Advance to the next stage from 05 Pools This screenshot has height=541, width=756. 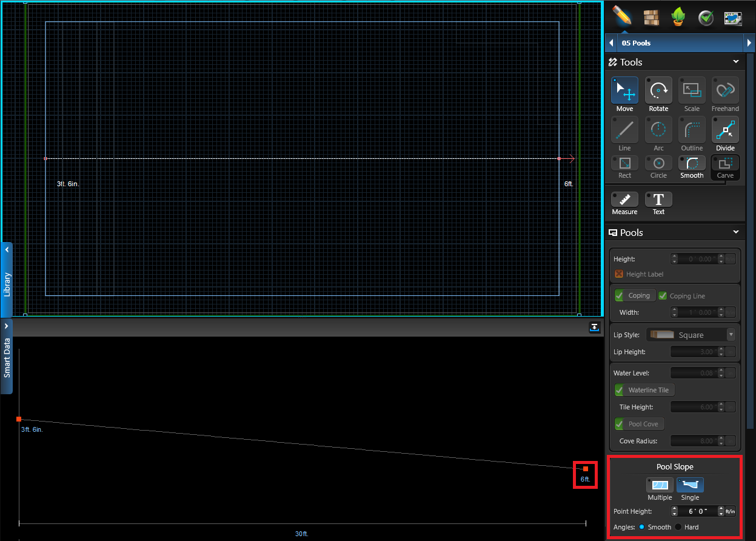(750, 42)
